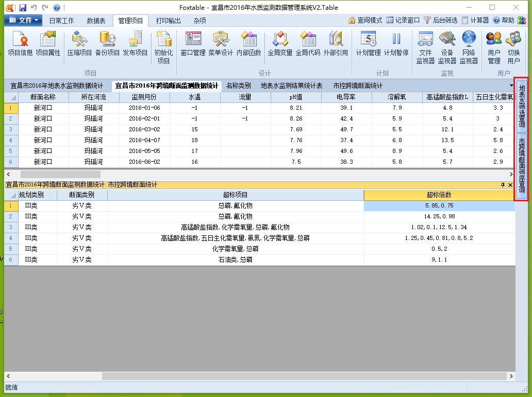Screen dimensions: 532x397
Task: Open the 全局代码 global code editor
Action: tap(308, 43)
